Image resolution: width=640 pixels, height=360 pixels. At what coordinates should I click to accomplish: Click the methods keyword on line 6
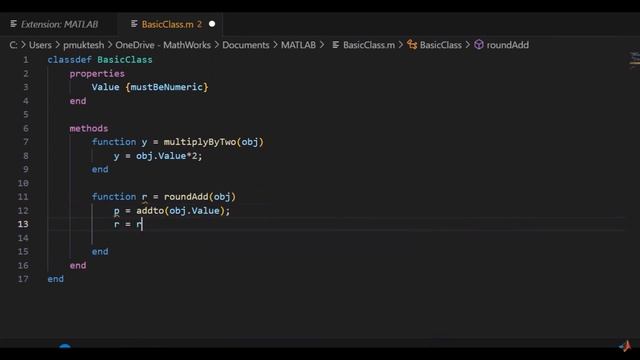pos(89,128)
